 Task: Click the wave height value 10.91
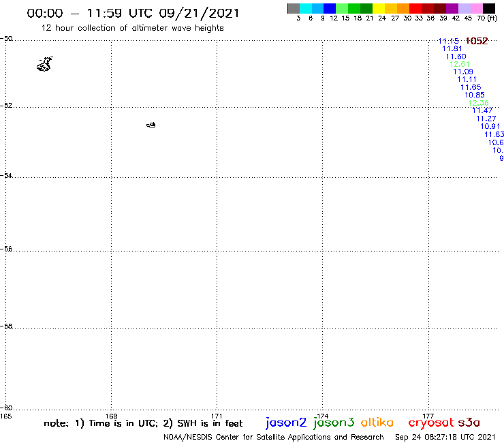[490, 127]
